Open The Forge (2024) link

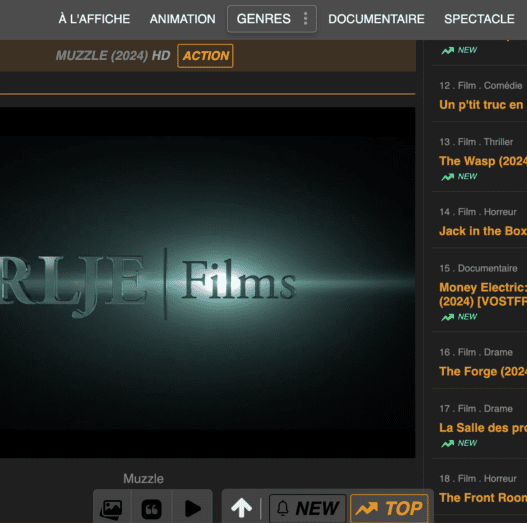pyautogui.click(x=483, y=371)
